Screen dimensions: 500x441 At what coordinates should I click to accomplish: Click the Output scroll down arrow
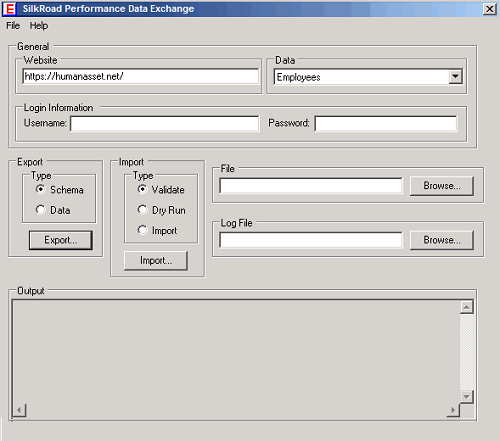point(467,397)
